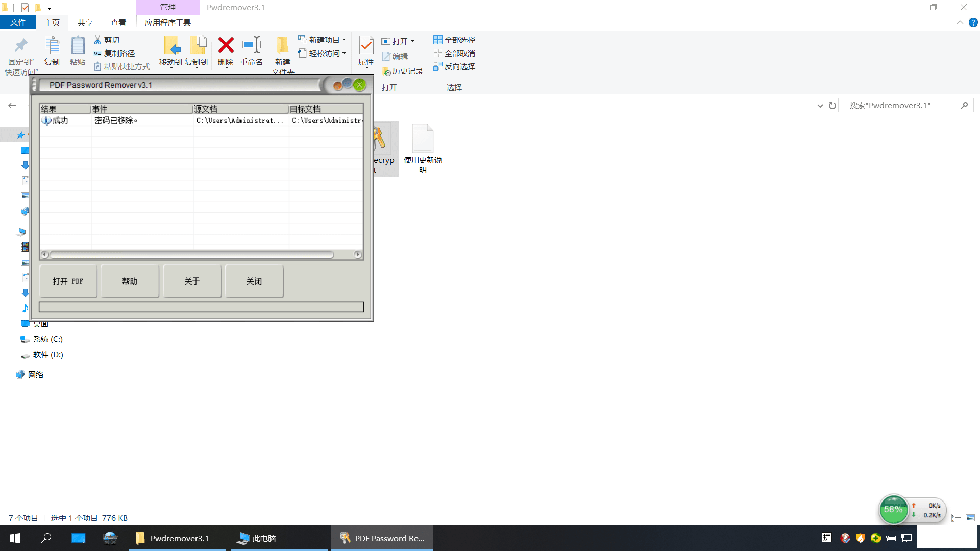
Task: Click the About (关于) button
Action: [x=192, y=281]
